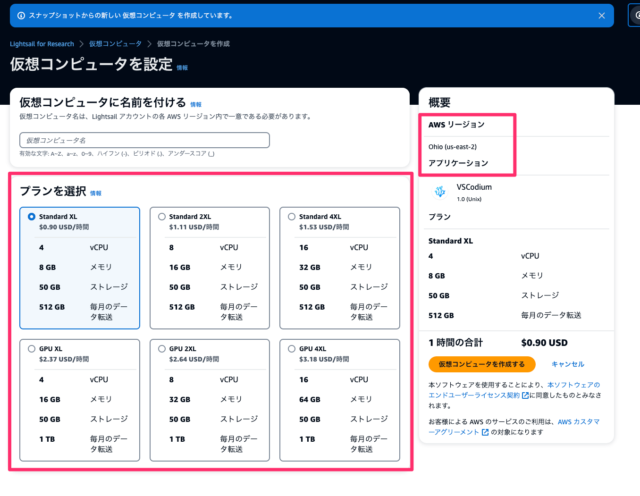
Task: Select the Standard XL plan radio button
Action: (31, 216)
